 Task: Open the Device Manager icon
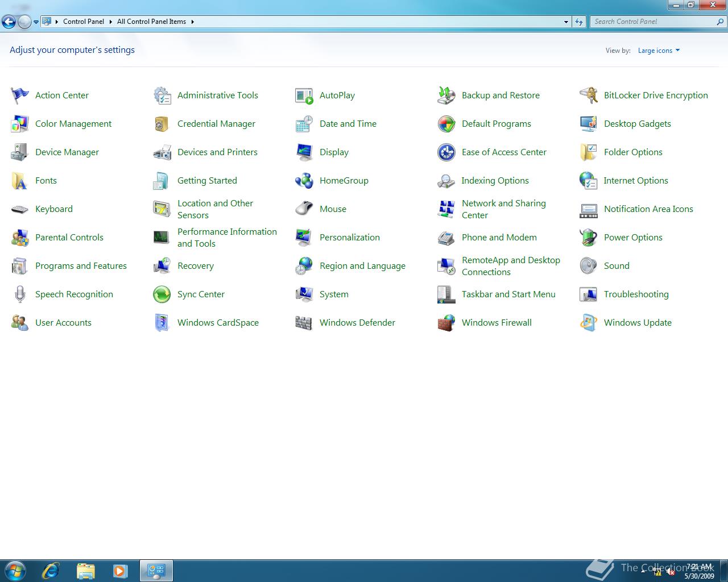coord(20,152)
